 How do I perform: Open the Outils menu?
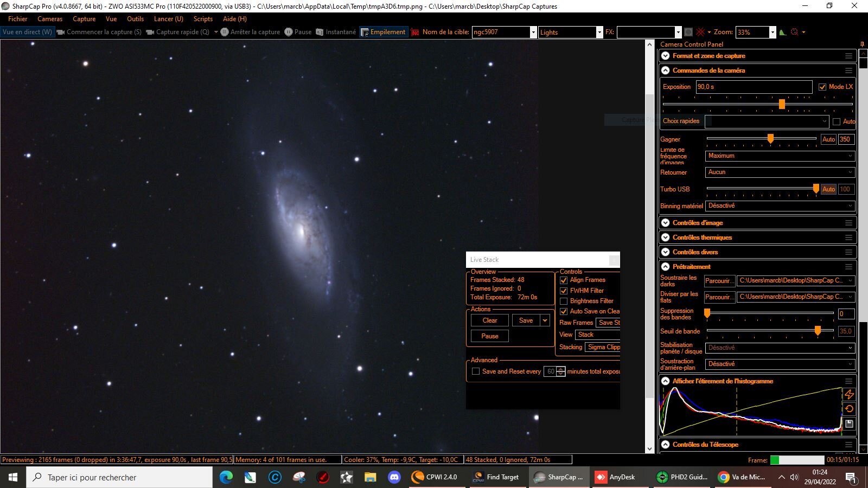(x=135, y=19)
